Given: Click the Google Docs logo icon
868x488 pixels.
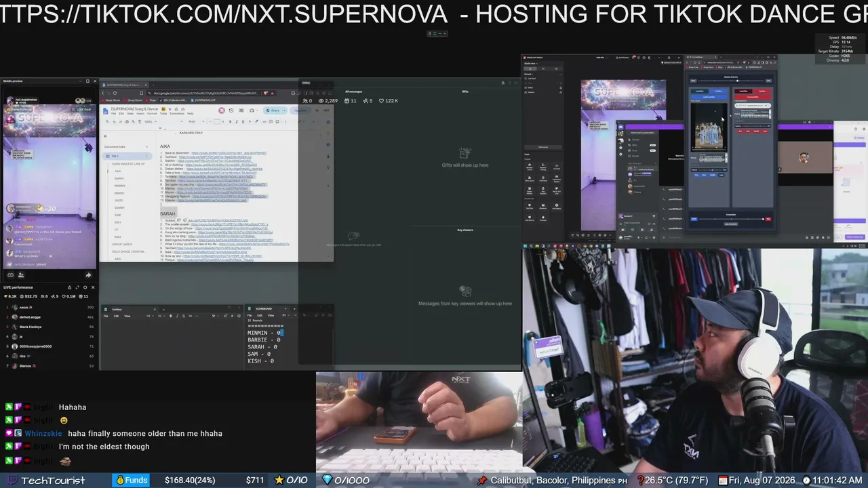Looking at the screenshot, I should [106, 110].
